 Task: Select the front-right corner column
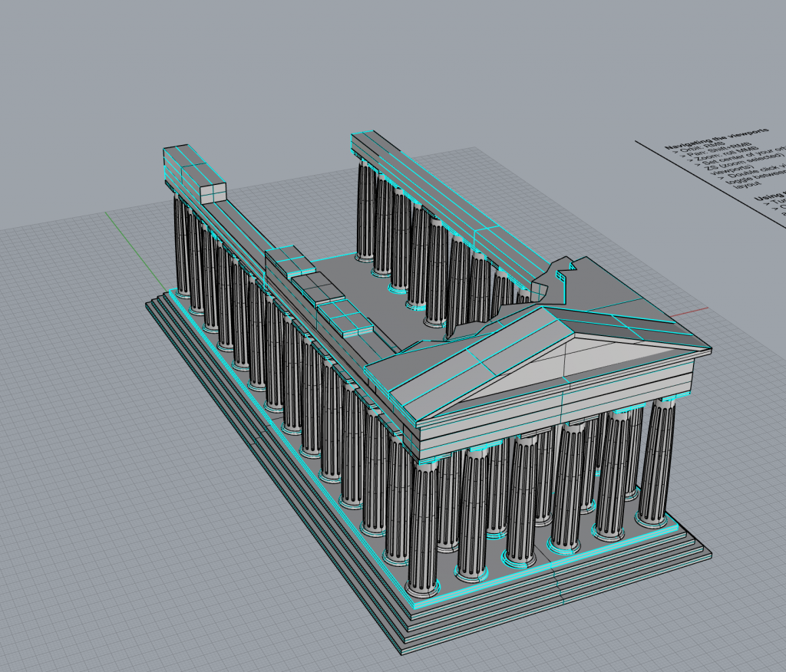pos(656,460)
